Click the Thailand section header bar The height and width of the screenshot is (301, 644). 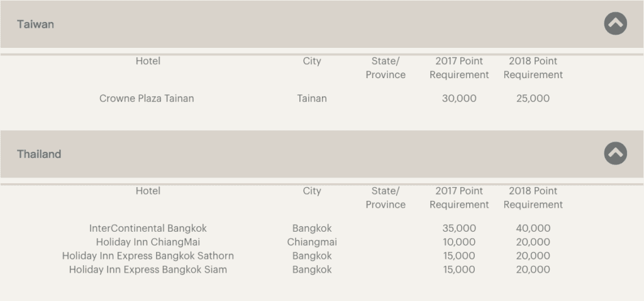322,154
